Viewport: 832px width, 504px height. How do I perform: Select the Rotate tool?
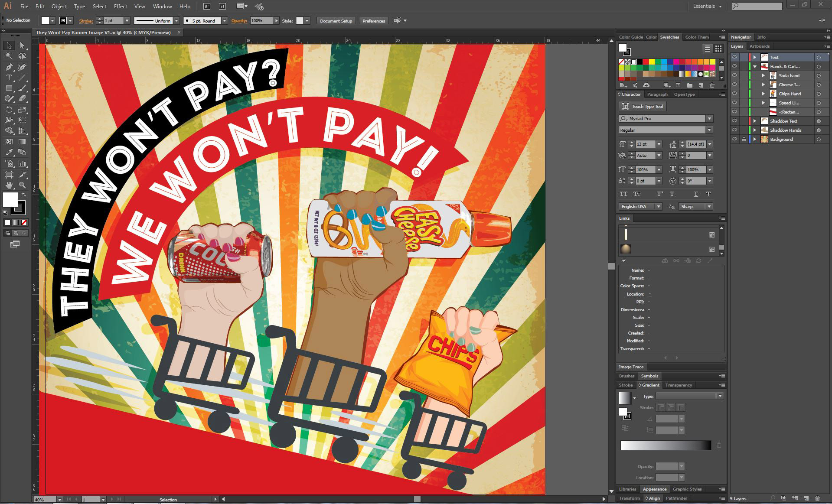coord(9,110)
